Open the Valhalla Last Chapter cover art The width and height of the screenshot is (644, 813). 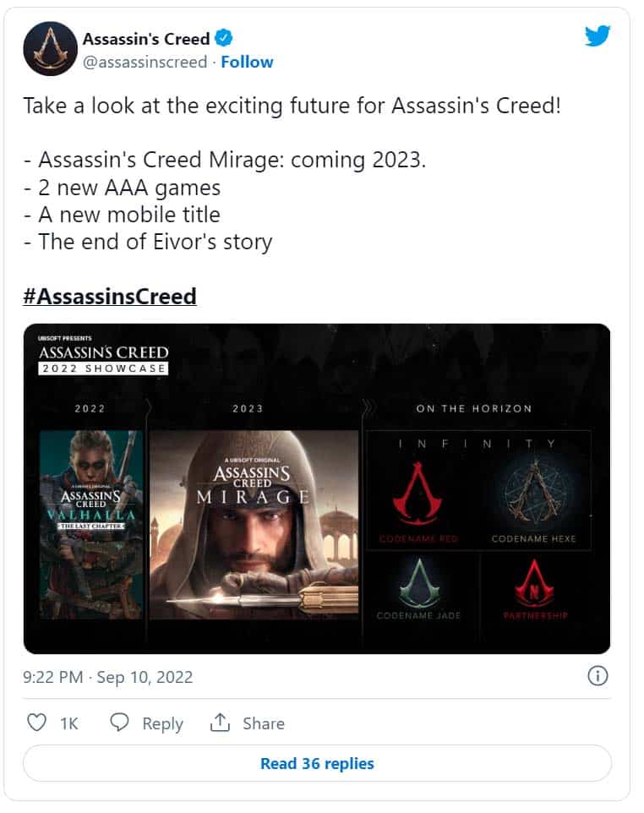point(91,524)
